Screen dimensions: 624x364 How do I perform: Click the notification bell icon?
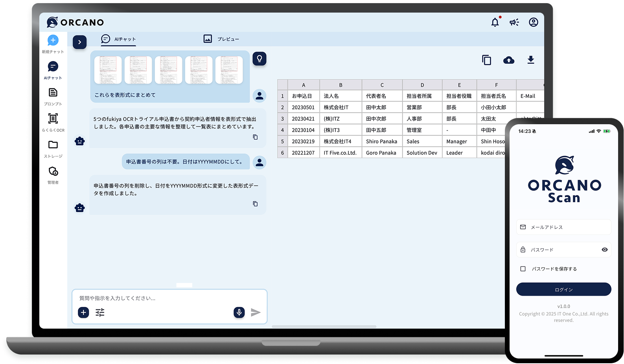click(x=495, y=22)
